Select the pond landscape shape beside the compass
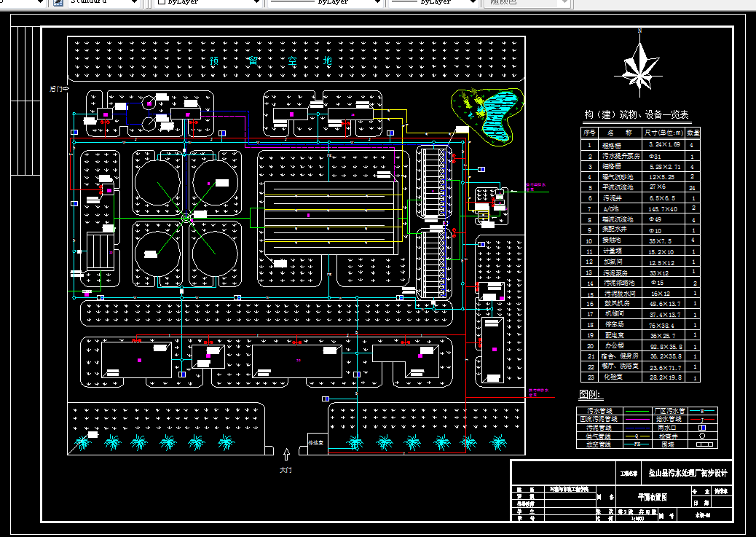This screenshot has height=537, width=756. 488,116
